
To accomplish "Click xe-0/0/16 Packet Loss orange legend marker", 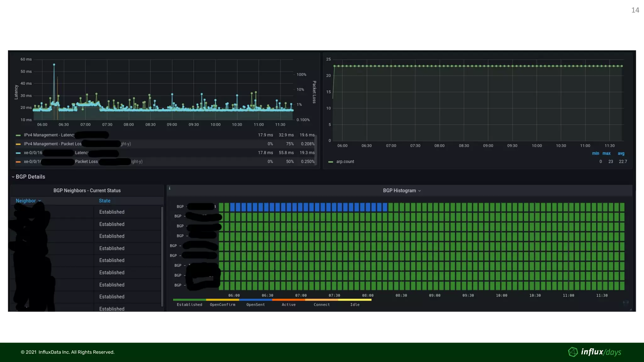I will (x=18, y=162).
